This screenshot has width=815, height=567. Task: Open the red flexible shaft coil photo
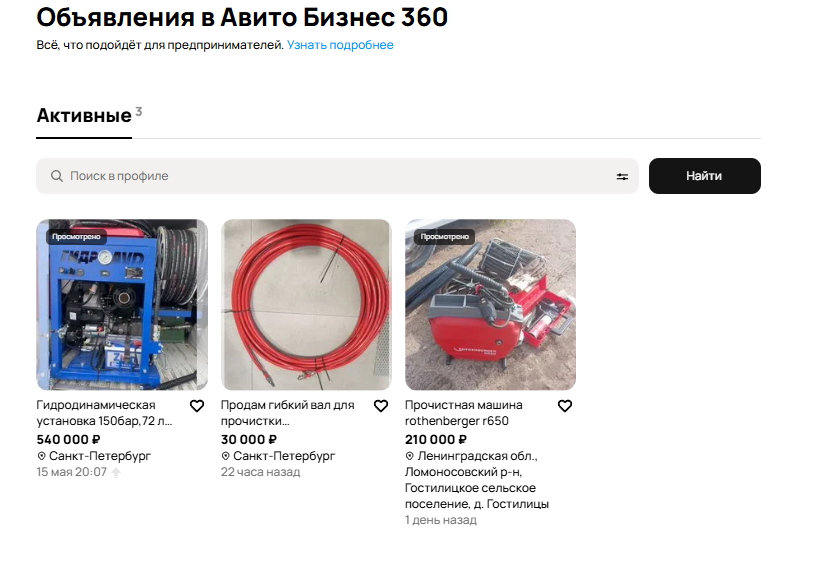(x=306, y=305)
